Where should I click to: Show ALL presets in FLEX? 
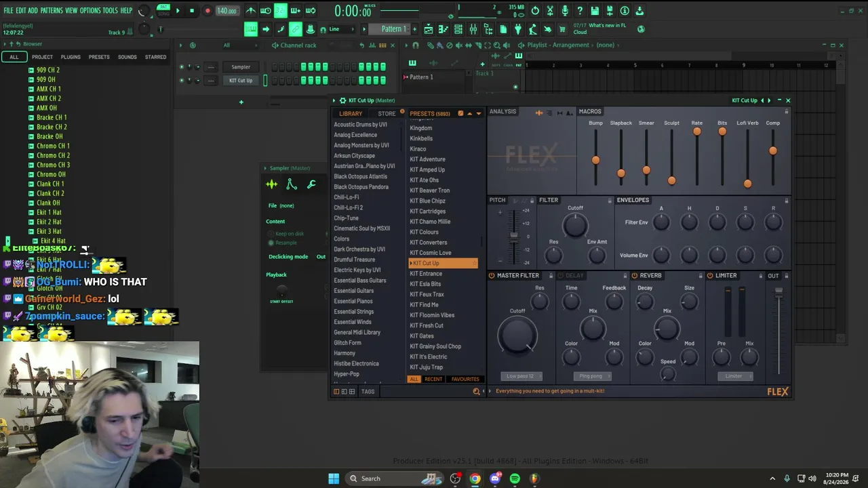pyautogui.click(x=414, y=380)
